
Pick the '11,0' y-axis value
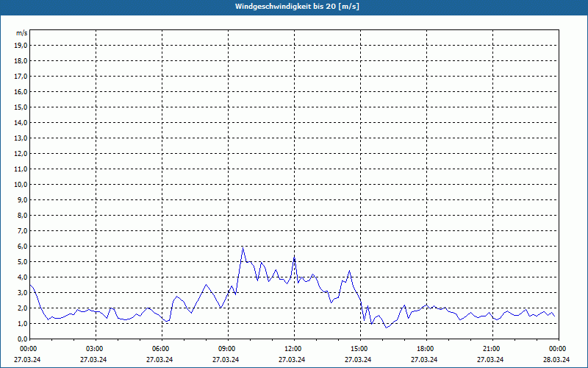click(x=21, y=169)
